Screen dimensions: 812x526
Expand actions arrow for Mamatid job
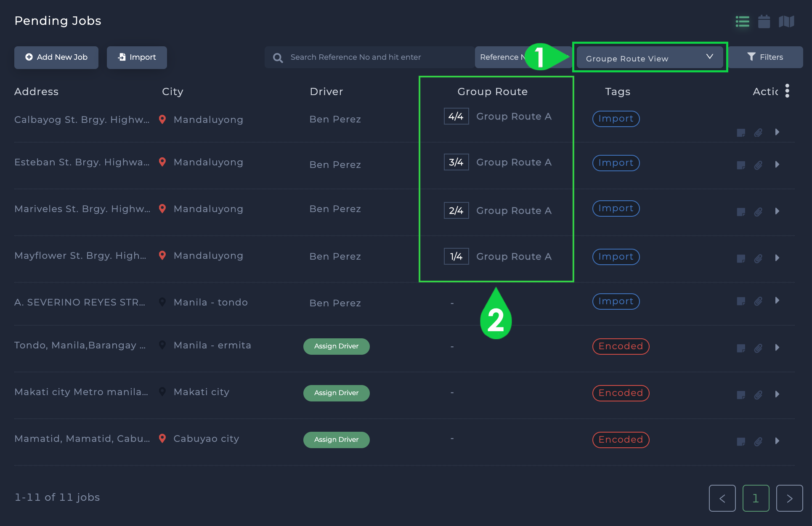click(778, 441)
